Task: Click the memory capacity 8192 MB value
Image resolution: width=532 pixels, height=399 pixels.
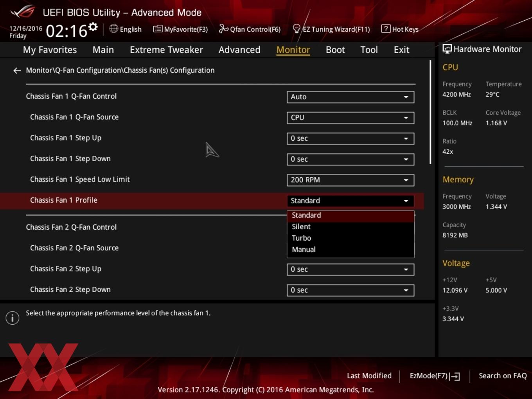Action: click(455, 235)
